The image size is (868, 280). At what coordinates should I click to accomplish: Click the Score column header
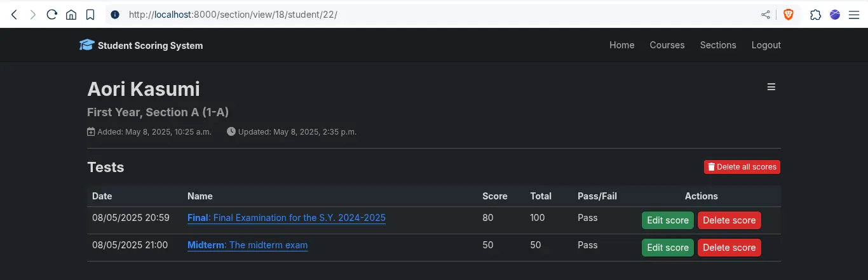tap(495, 196)
